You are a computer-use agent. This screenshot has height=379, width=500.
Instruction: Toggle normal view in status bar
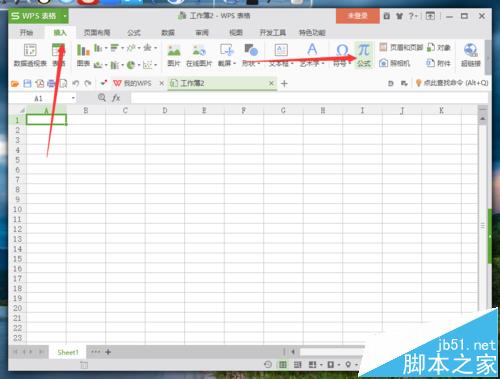283,365
